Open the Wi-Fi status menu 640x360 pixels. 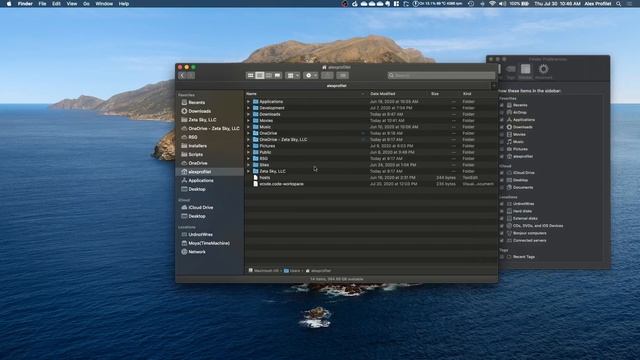[x=492, y=4]
